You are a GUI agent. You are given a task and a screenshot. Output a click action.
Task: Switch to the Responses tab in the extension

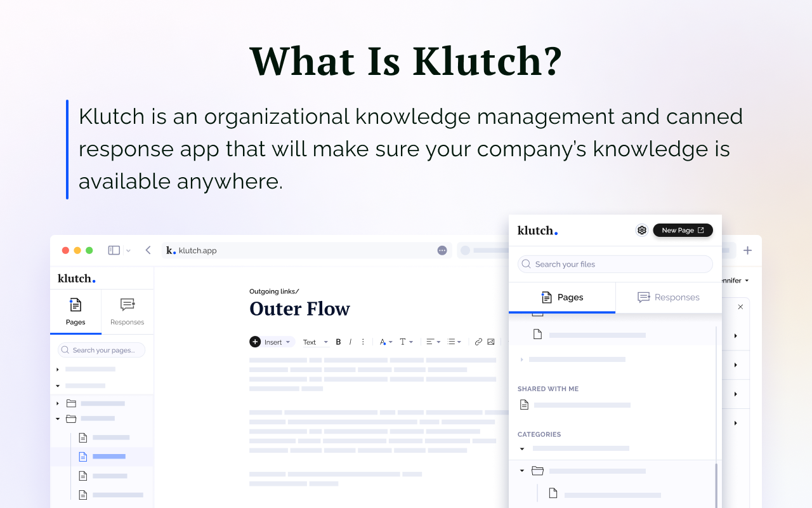click(668, 297)
